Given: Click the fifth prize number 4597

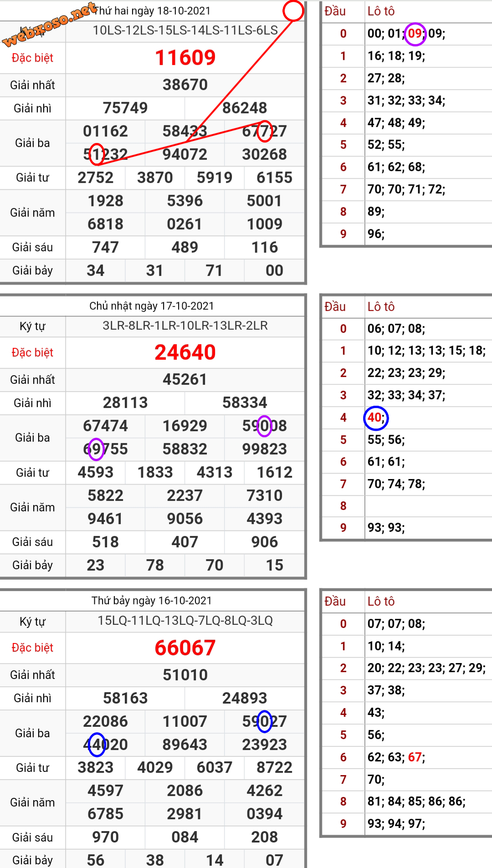Looking at the screenshot, I should pos(105,791).
